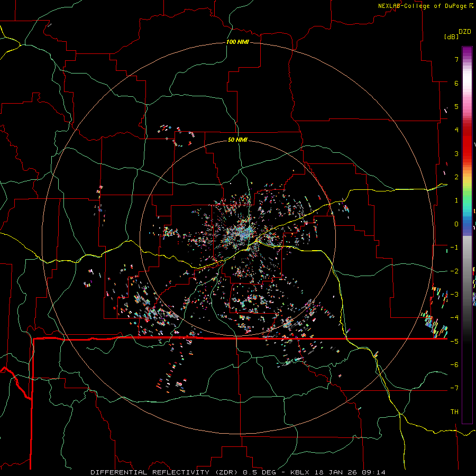Click the -7 value on the color scale
This screenshot has height=476, width=476.
454,388
